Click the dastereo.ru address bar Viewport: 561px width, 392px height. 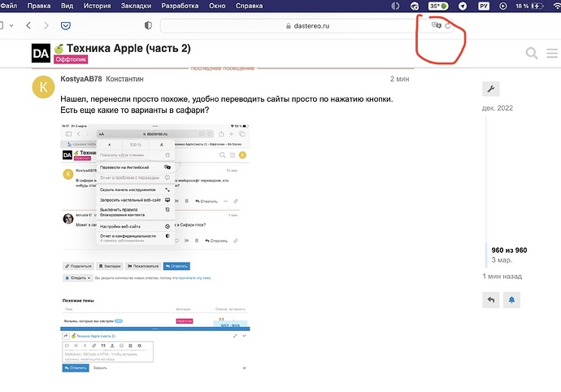[x=307, y=26]
